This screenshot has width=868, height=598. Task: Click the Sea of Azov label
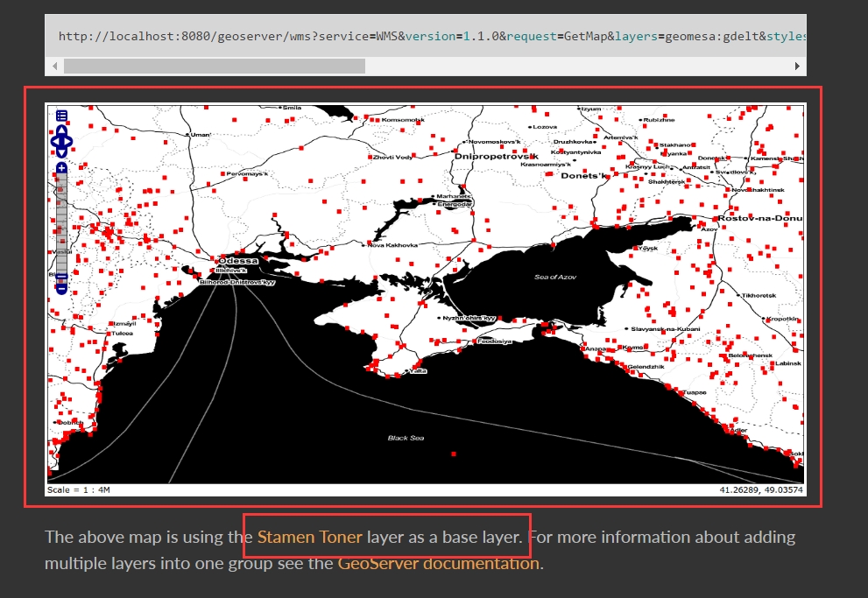557,277
